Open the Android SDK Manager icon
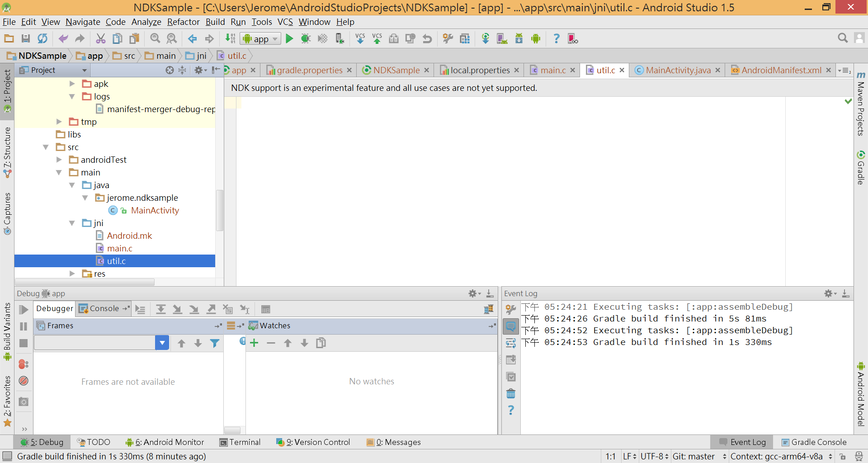This screenshot has width=868, height=463. [x=519, y=39]
